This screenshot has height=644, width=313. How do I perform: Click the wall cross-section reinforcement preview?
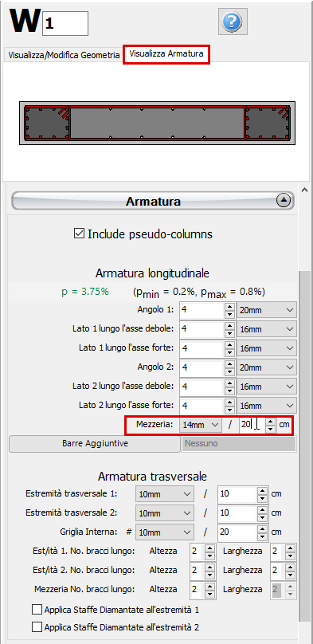[x=158, y=123]
